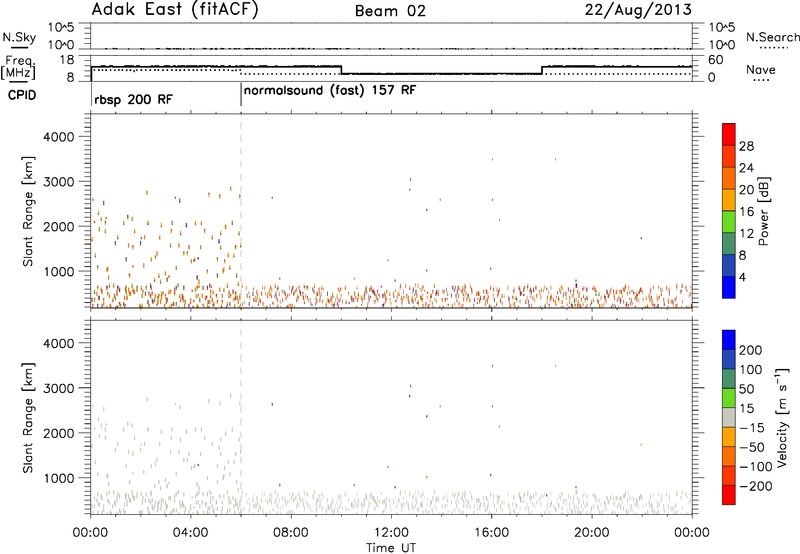Click the gray segment of Velocity color bar
Image resolution: width=800 pixels, height=554 pixels.
pos(729,417)
